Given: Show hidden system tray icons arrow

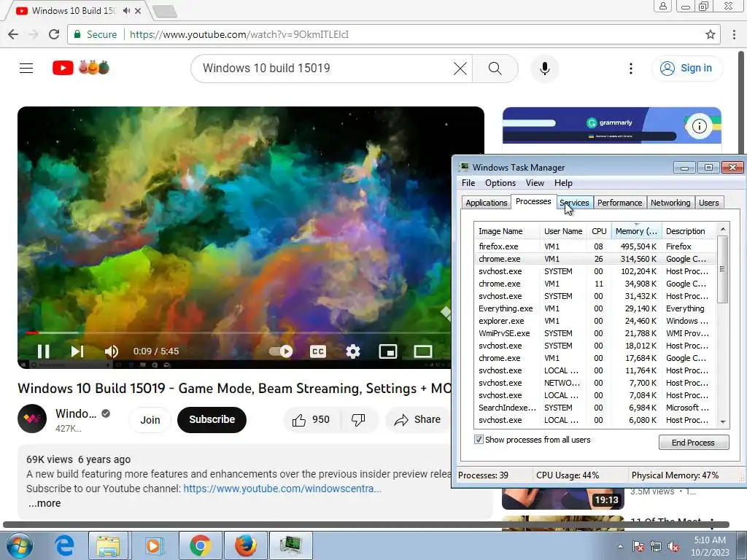Looking at the screenshot, I should (620, 546).
